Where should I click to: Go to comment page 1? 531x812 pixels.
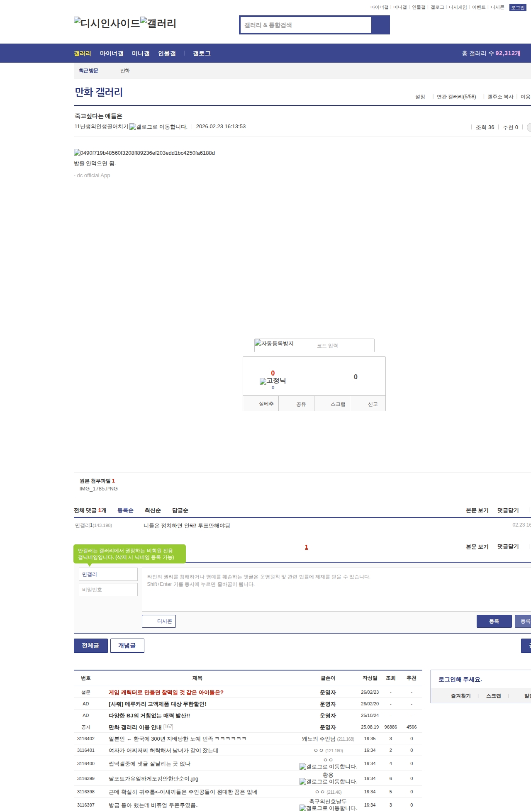[x=307, y=547]
